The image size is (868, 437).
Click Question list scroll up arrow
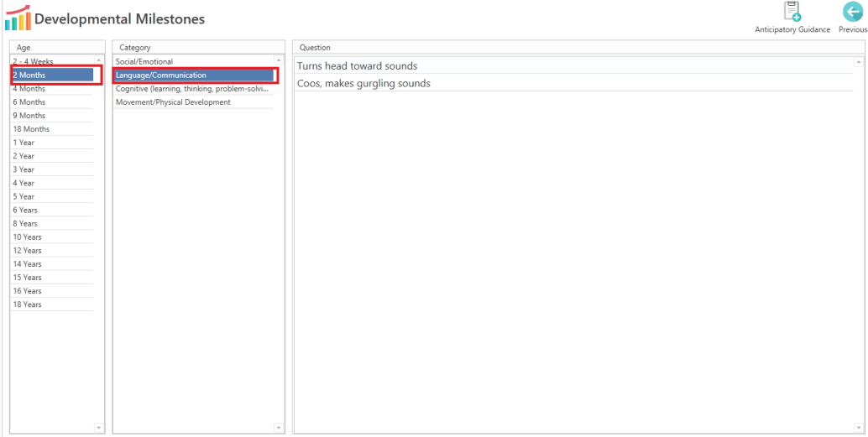point(859,61)
